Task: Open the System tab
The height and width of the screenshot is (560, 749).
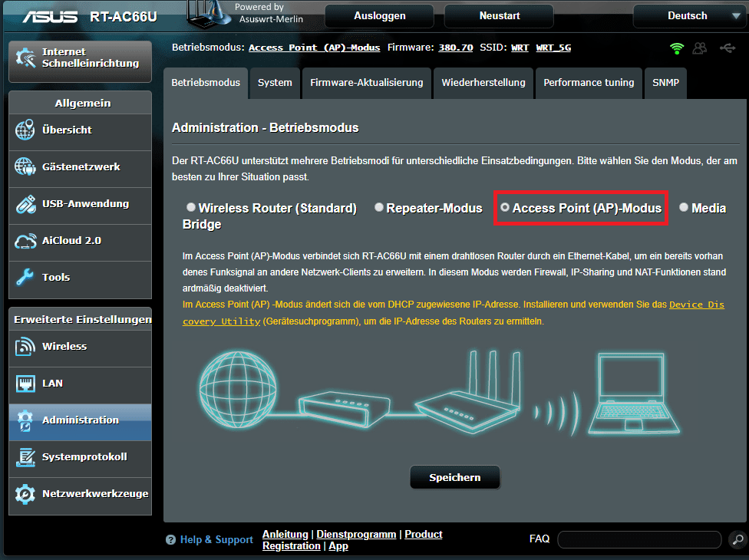Action: 275,83
